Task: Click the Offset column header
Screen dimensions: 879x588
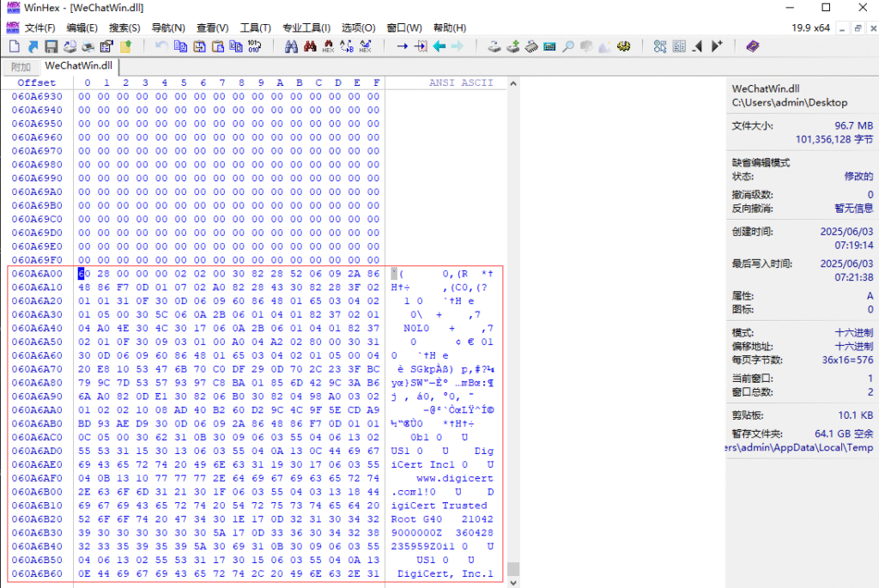Action: tap(36, 82)
